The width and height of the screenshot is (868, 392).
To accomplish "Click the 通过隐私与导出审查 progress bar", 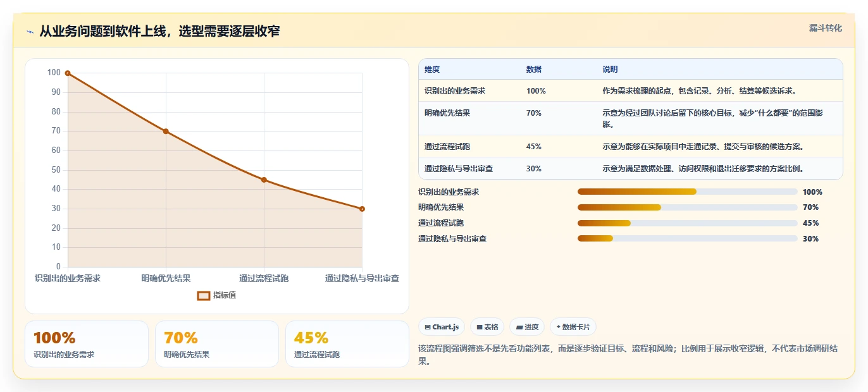I will click(x=688, y=238).
